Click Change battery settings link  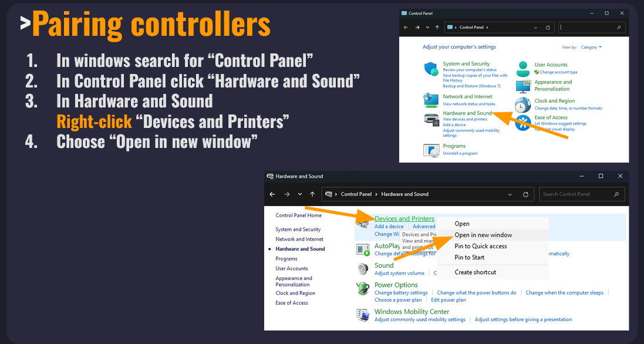(x=401, y=293)
